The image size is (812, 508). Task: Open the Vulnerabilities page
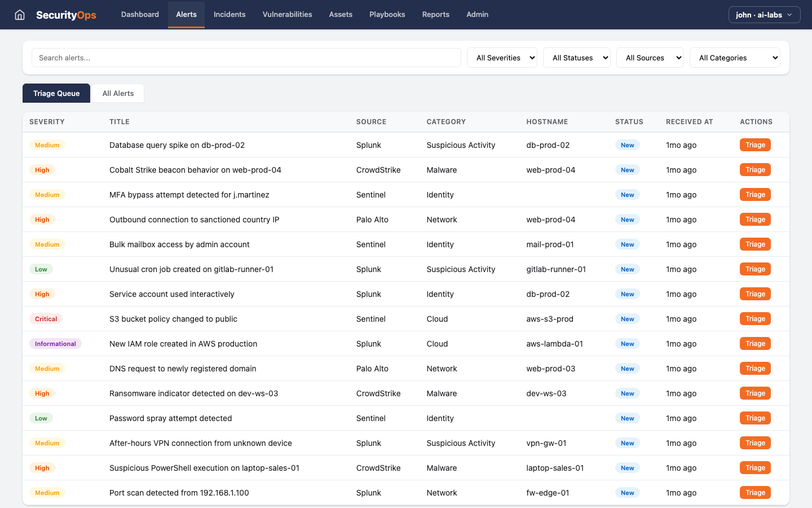click(x=287, y=14)
